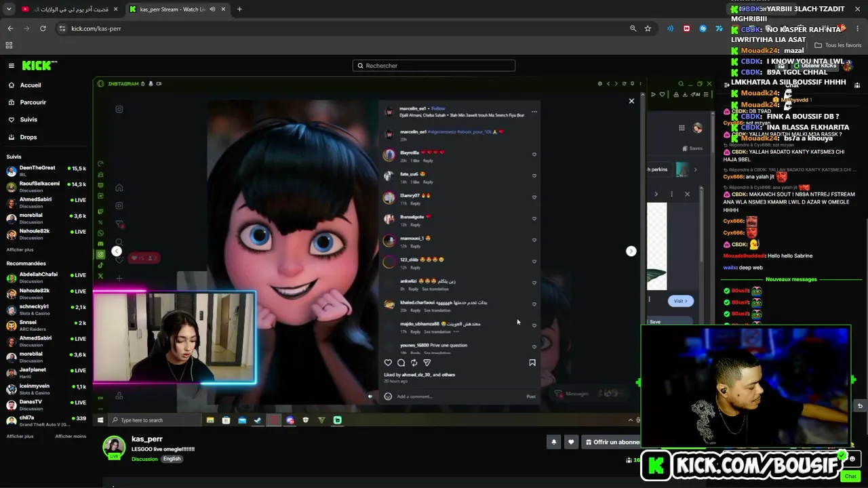Click Offrir un abonnement button

tap(612, 442)
